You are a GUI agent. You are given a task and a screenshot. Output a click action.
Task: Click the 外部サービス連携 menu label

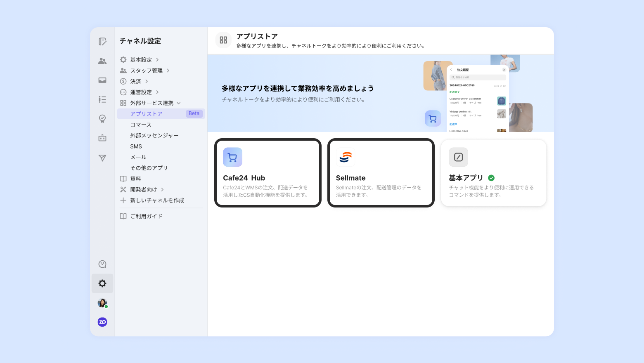152,103
